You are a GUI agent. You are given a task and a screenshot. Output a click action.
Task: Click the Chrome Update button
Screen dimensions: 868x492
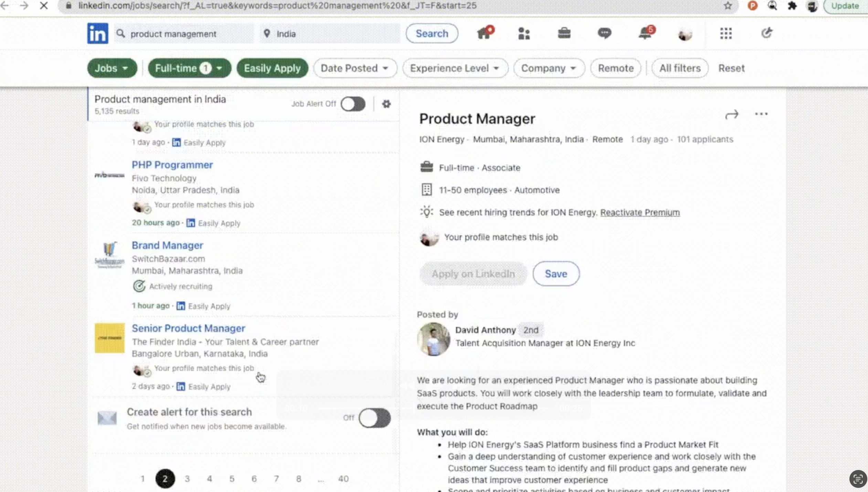point(845,6)
